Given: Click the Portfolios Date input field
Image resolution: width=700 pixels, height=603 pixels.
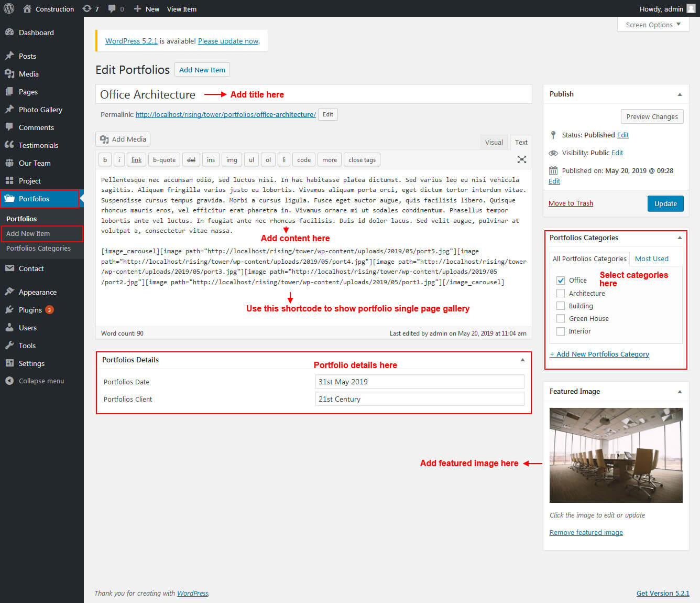Looking at the screenshot, I should [x=420, y=382].
